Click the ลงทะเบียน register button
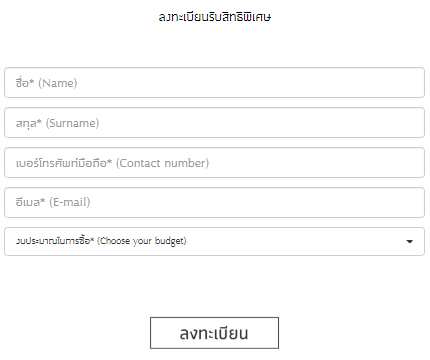 click(x=214, y=333)
